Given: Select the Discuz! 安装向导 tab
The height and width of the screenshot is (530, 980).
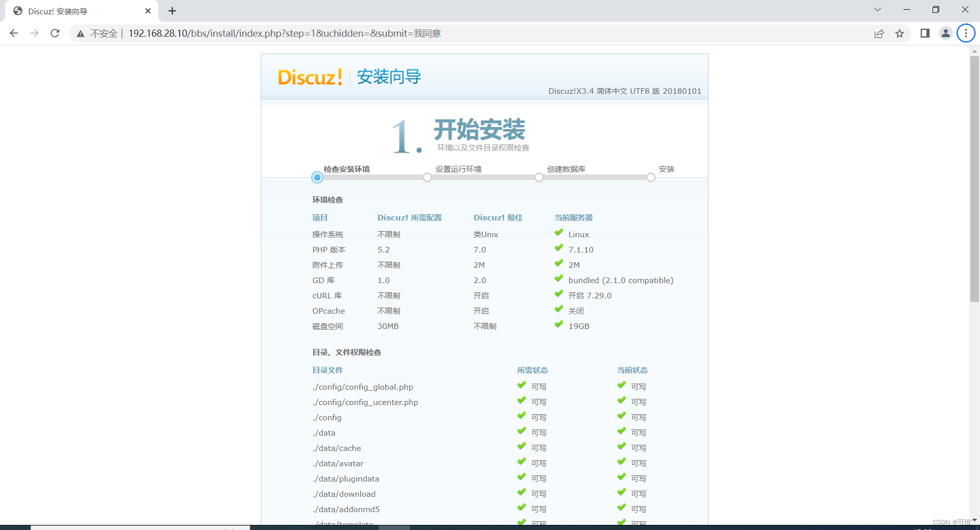Looking at the screenshot, I should 82,11.
